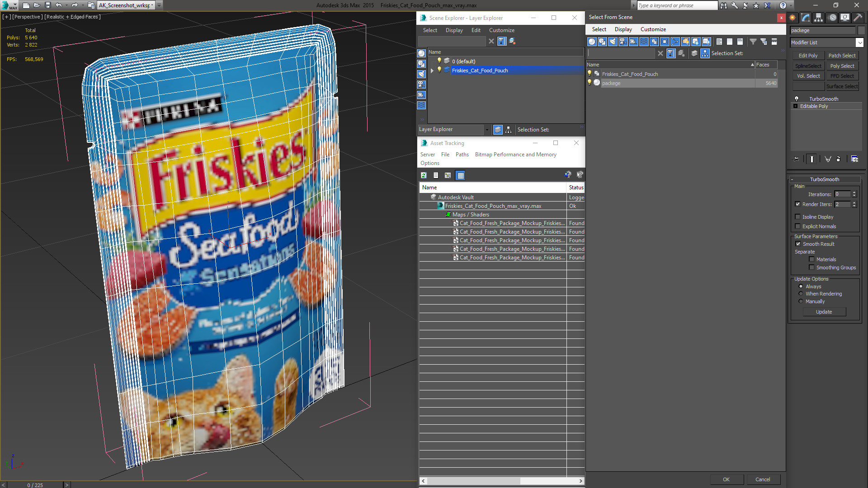Enable Isoline Display checkbox
Screen dimensions: 868x488
pos(798,217)
